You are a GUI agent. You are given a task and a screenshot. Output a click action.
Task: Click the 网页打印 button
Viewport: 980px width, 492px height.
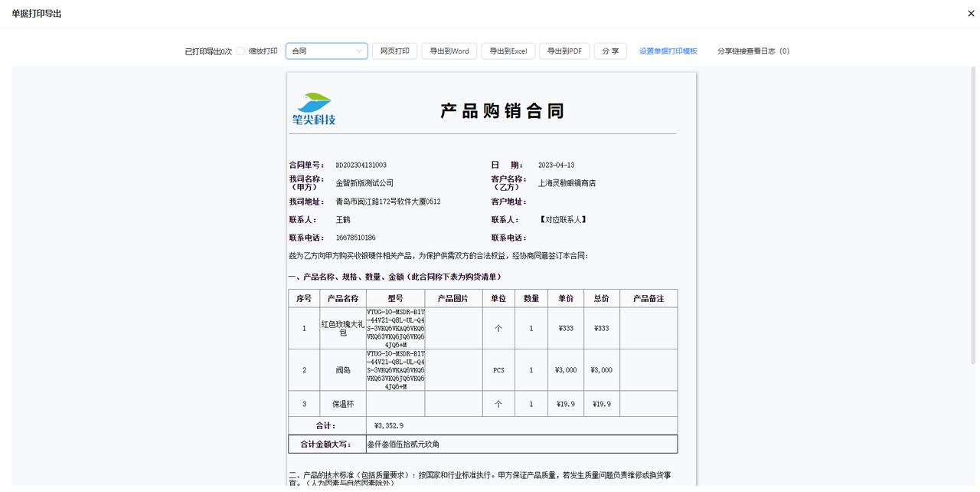click(x=394, y=51)
